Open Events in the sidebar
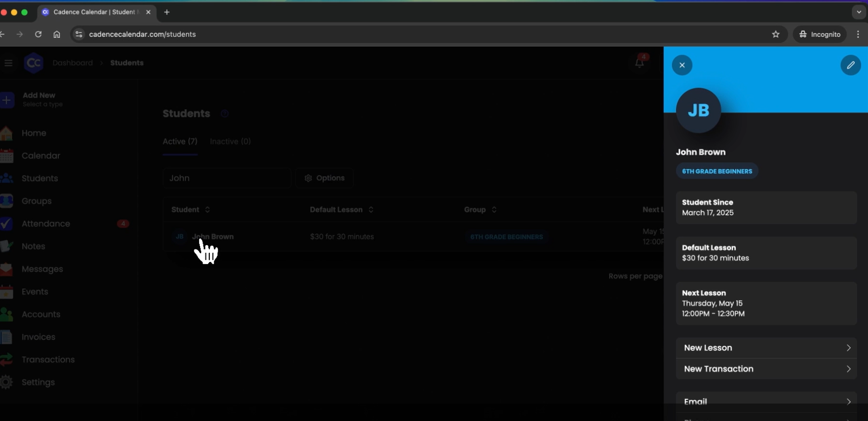868x421 pixels. (x=35, y=291)
